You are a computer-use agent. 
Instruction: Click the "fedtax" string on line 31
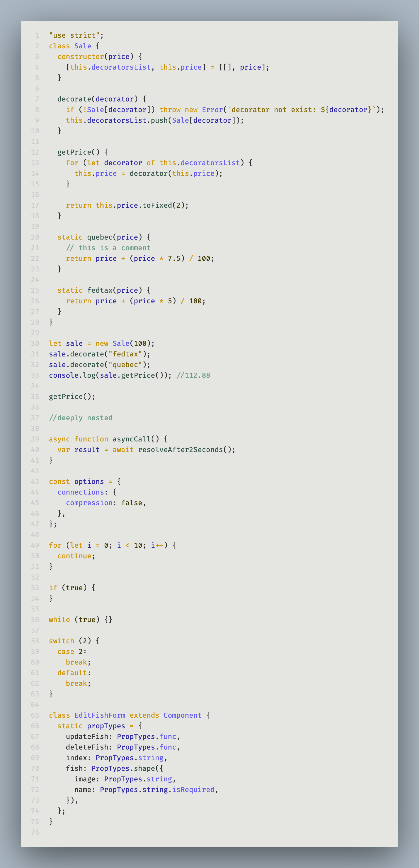pyautogui.click(x=125, y=354)
